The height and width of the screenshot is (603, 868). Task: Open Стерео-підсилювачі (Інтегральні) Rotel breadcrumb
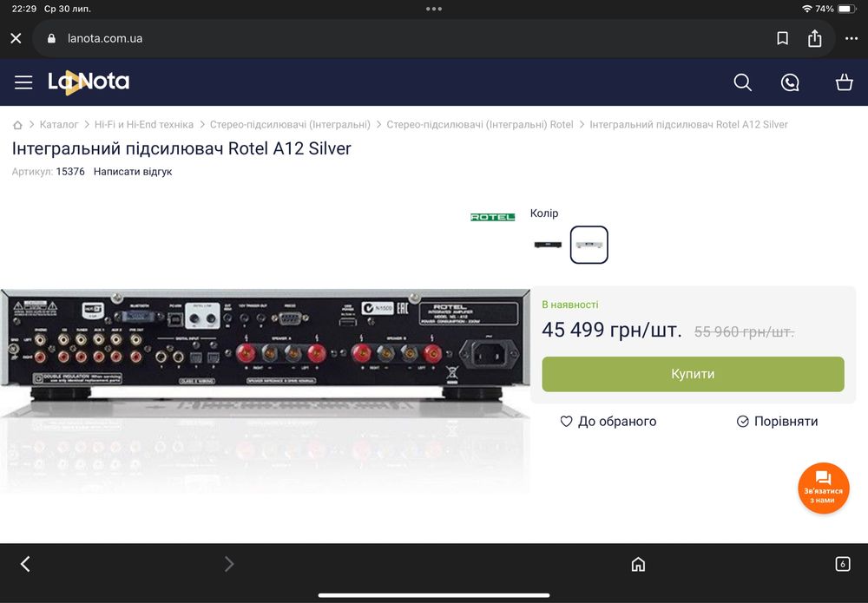[480, 124]
